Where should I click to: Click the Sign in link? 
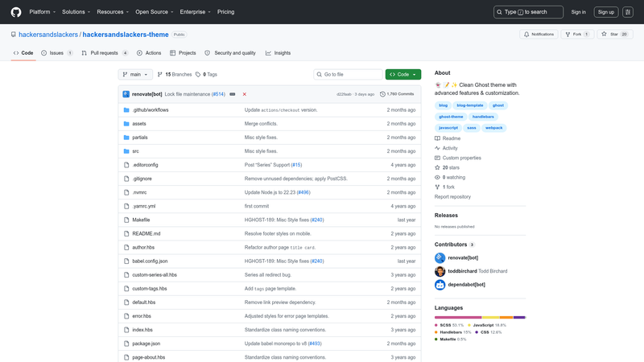click(x=578, y=12)
